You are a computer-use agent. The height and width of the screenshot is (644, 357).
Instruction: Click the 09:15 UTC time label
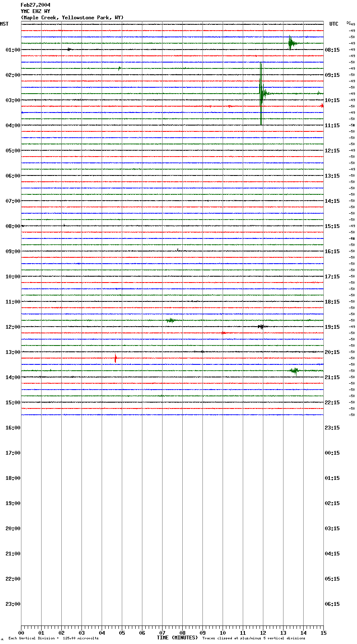click(332, 75)
